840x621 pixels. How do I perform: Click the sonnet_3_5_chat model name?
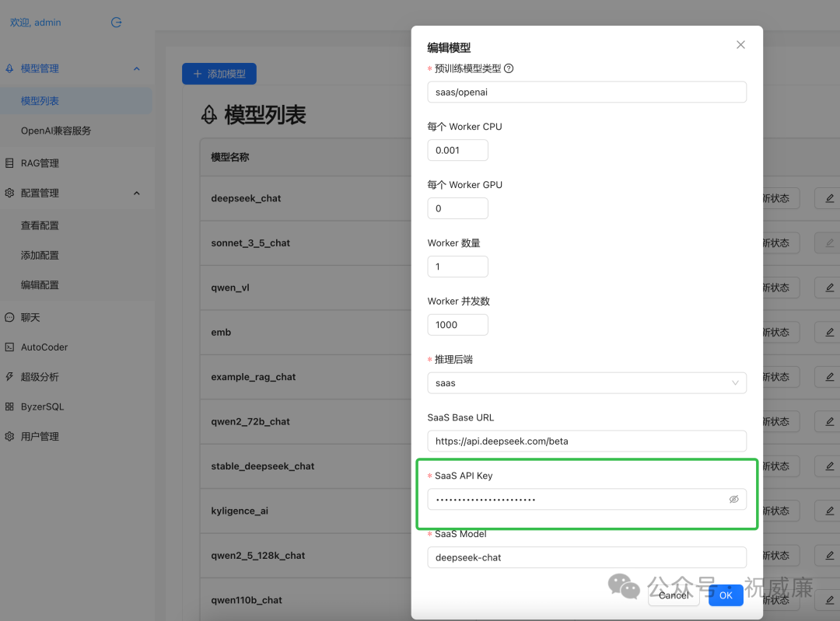250,243
